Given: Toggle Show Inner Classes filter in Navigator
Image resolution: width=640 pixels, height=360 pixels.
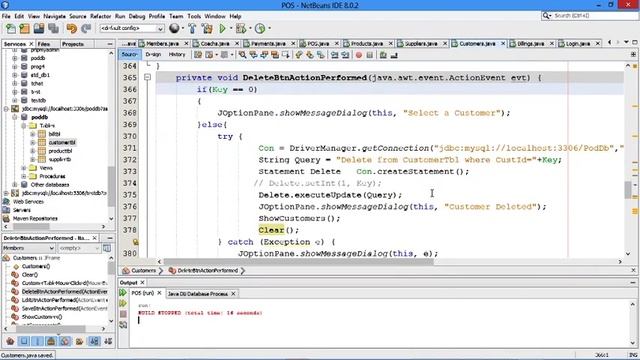Looking at the screenshot, I should coord(65,341).
